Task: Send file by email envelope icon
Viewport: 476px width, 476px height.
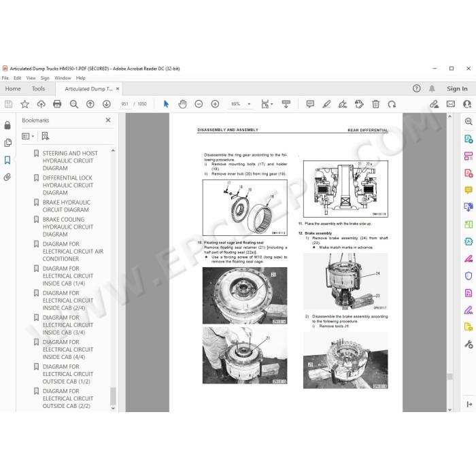Action: 451,104
